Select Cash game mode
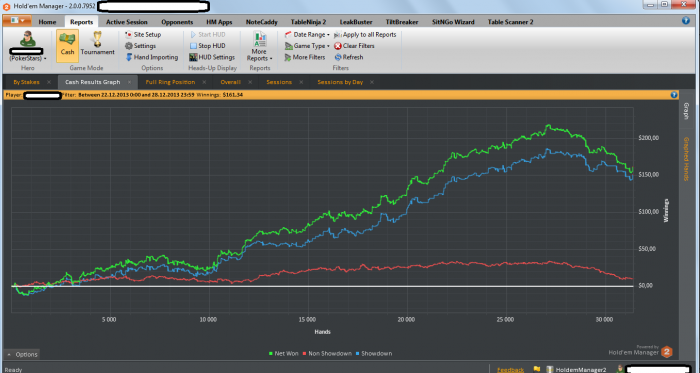Image resolution: width=700 pixels, height=373 pixels. pyautogui.click(x=67, y=45)
